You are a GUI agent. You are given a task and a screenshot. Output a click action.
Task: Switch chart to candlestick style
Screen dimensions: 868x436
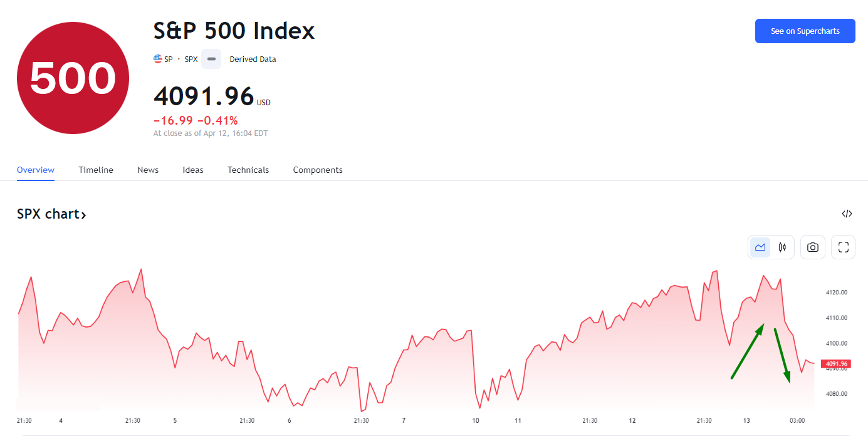(x=782, y=247)
